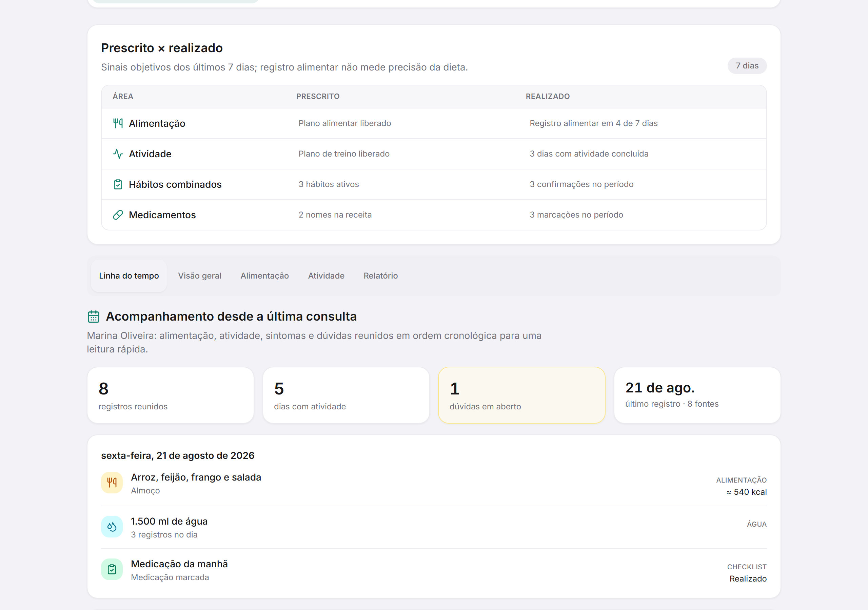Click the sexta-feira, 21 de agosto de 2026 heading
Image resolution: width=868 pixels, height=610 pixels.
click(178, 455)
